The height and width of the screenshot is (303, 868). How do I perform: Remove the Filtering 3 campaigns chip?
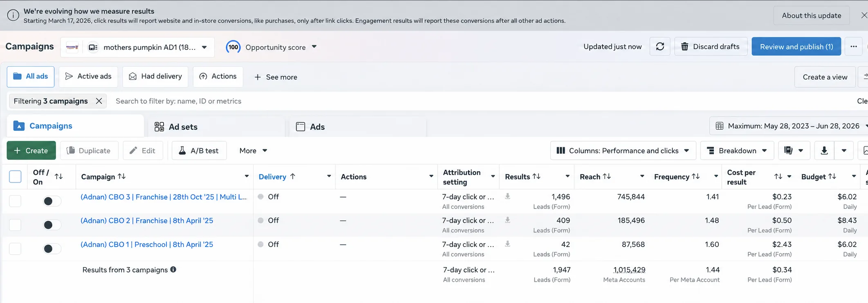(x=99, y=101)
